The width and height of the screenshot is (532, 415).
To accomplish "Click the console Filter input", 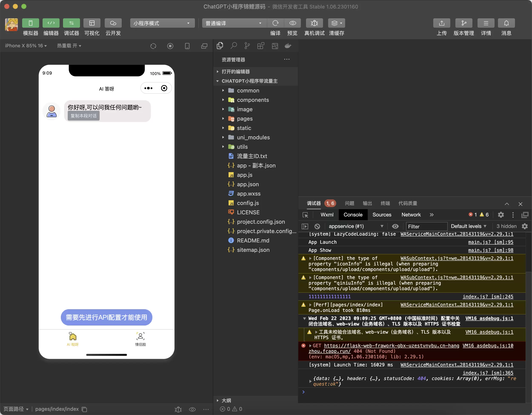I will click(x=426, y=226).
